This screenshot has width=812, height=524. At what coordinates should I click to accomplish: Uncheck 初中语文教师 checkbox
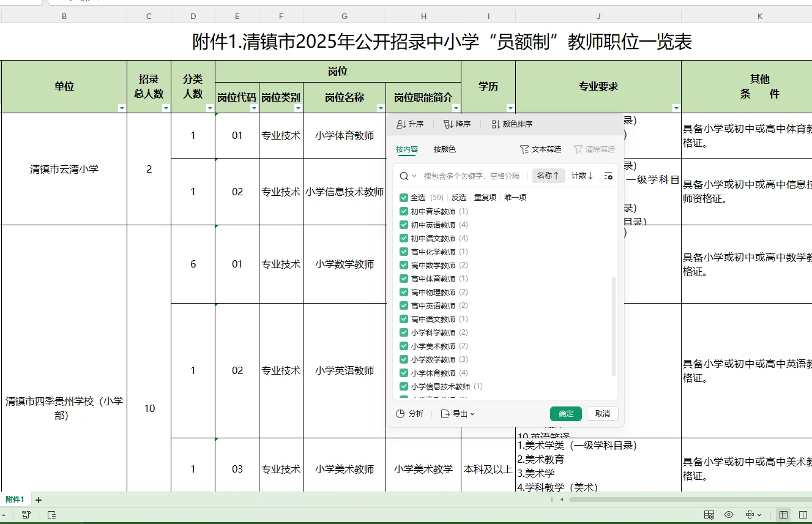tap(404, 238)
